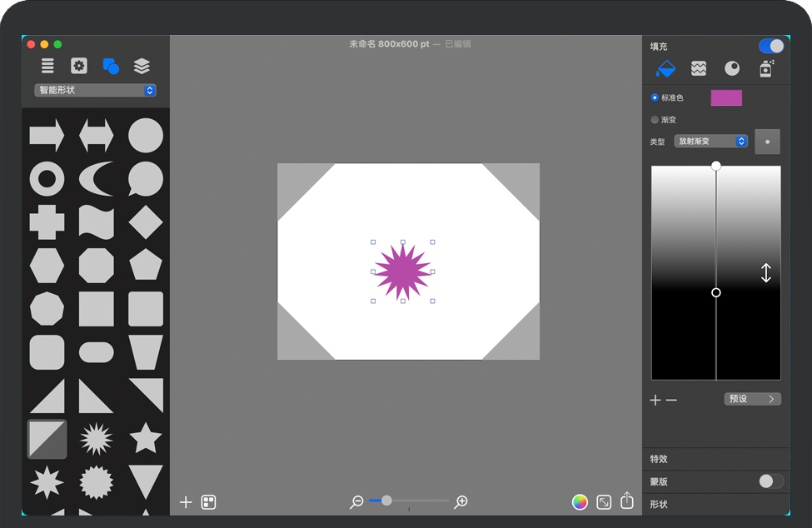Select the wavy texture fill icon

(699, 68)
